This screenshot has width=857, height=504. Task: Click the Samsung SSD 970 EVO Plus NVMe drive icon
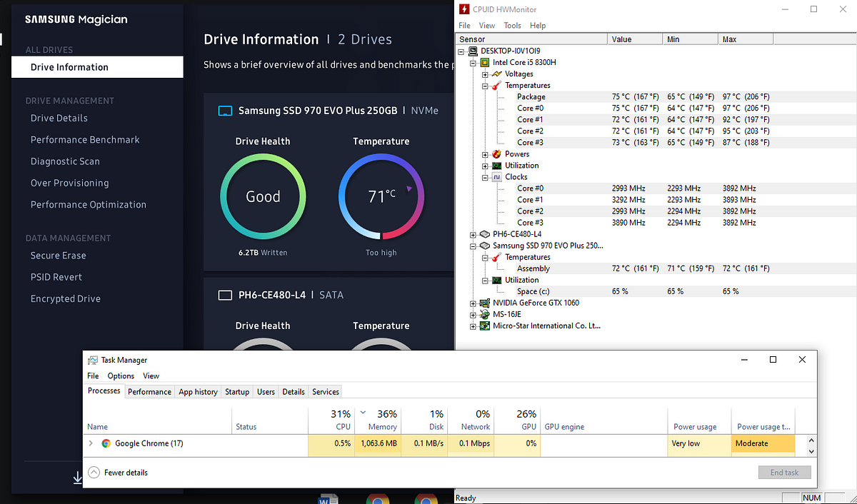pos(225,111)
